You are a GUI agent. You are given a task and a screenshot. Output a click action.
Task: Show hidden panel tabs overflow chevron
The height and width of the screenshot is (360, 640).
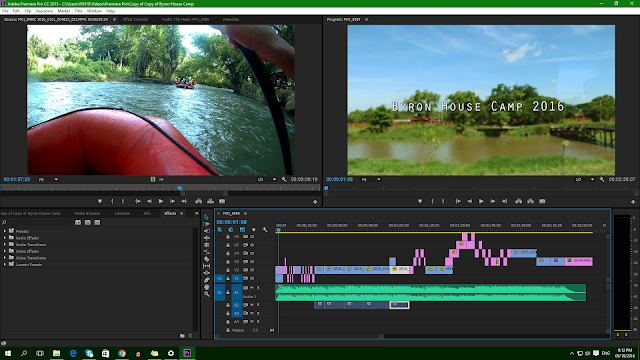(x=196, y=213)
